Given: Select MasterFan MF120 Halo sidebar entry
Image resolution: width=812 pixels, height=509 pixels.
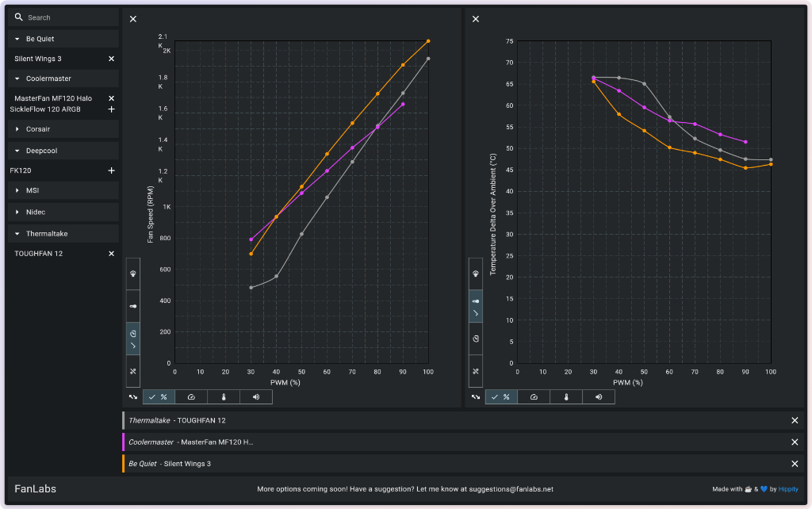Looking at the screenshot, I should point(53,98).
